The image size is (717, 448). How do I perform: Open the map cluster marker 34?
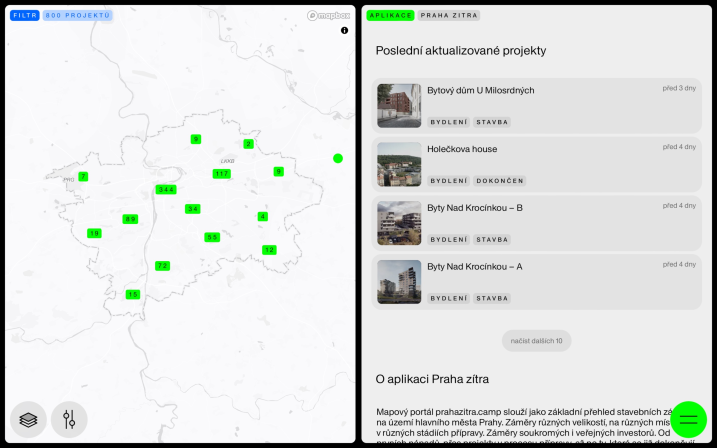tap(193, 209)
